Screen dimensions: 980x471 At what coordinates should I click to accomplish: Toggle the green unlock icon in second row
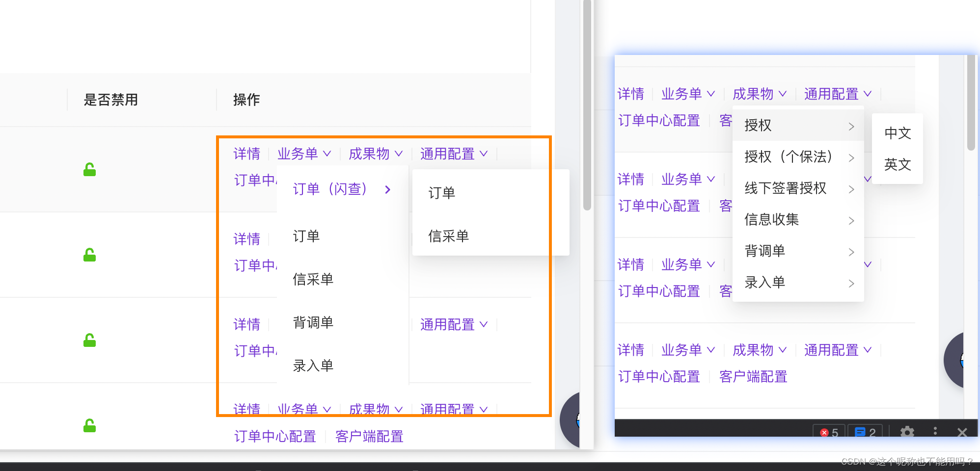point(89,254)
